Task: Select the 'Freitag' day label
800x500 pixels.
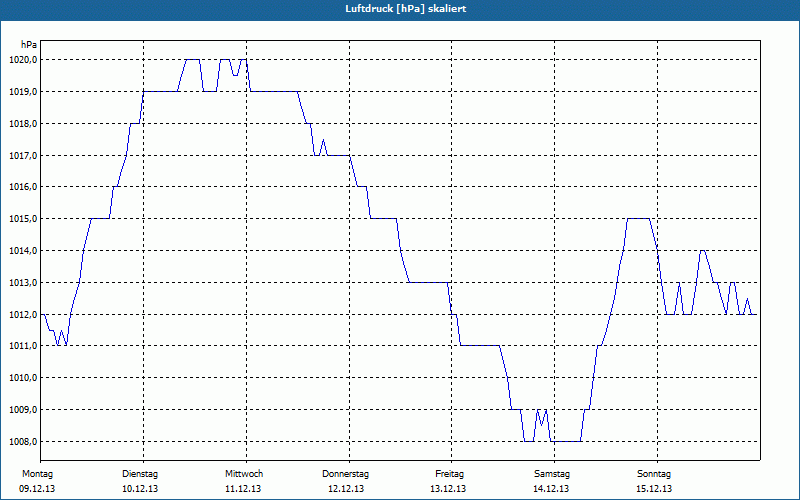Action: (449, 474)
